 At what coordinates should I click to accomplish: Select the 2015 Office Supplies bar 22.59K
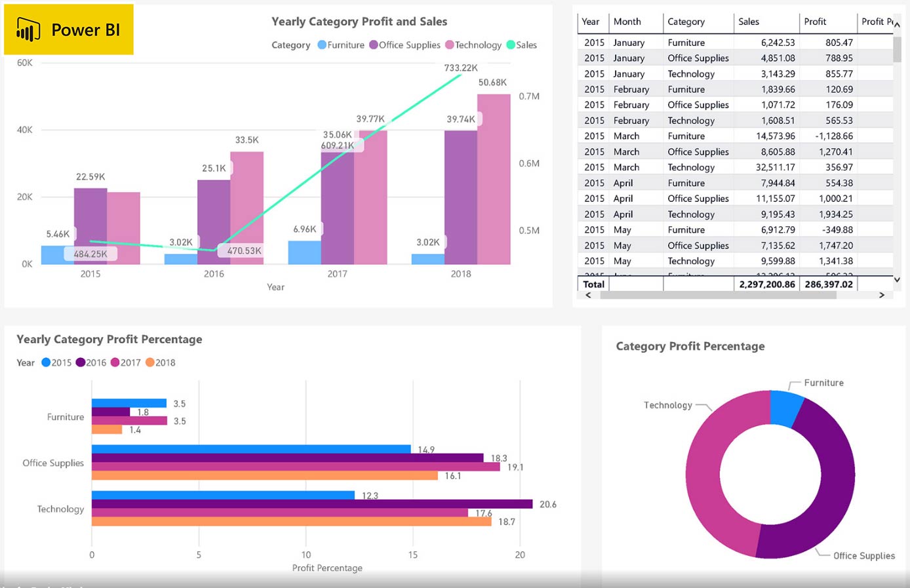click(90, 226)
